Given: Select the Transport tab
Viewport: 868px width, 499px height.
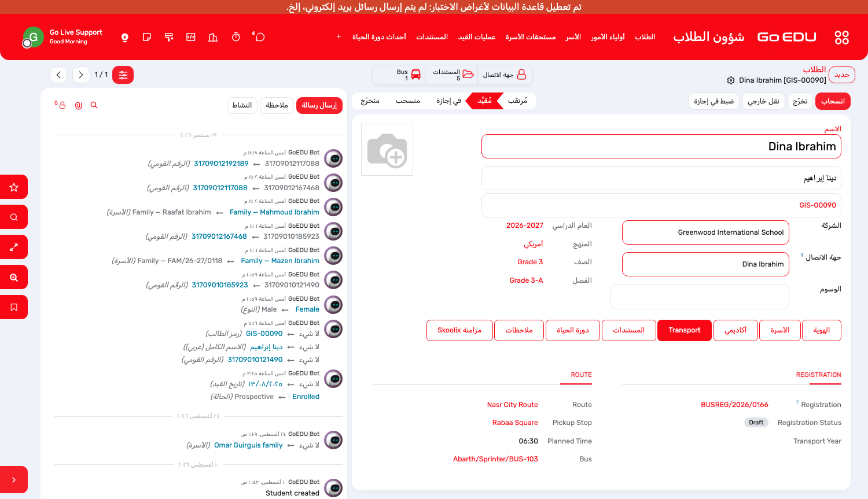Looking at the screenshot, I should click(x=685, y=330).
